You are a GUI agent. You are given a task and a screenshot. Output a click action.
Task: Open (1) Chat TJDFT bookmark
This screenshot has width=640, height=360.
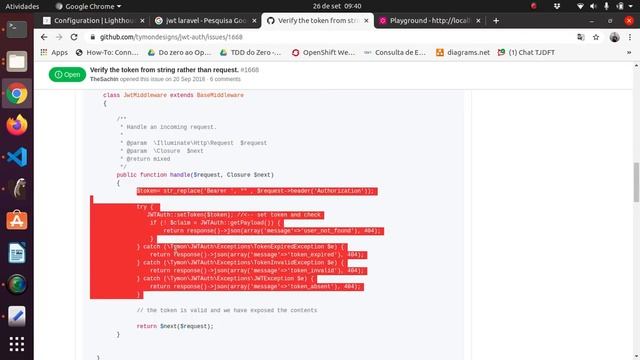527,52
